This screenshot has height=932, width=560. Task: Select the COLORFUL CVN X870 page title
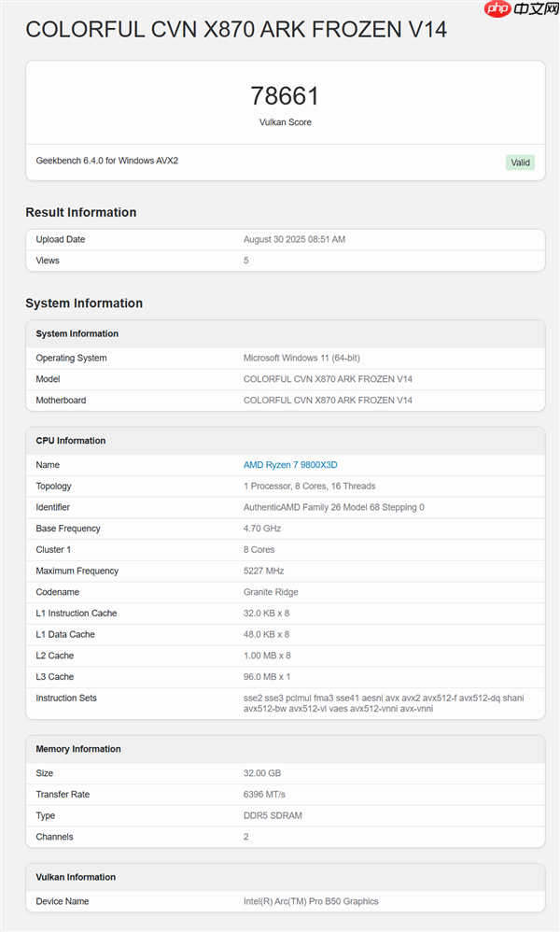[x=236, y=30]
